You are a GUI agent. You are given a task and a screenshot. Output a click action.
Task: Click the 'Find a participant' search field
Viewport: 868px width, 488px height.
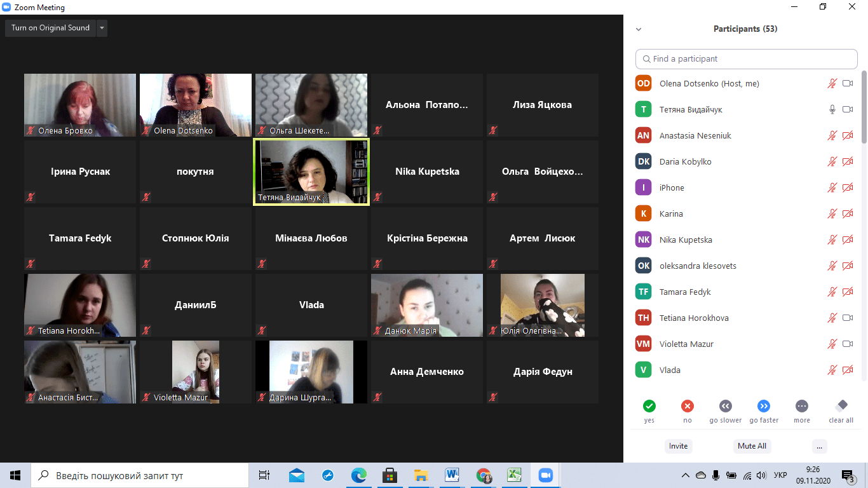(746, 58)
